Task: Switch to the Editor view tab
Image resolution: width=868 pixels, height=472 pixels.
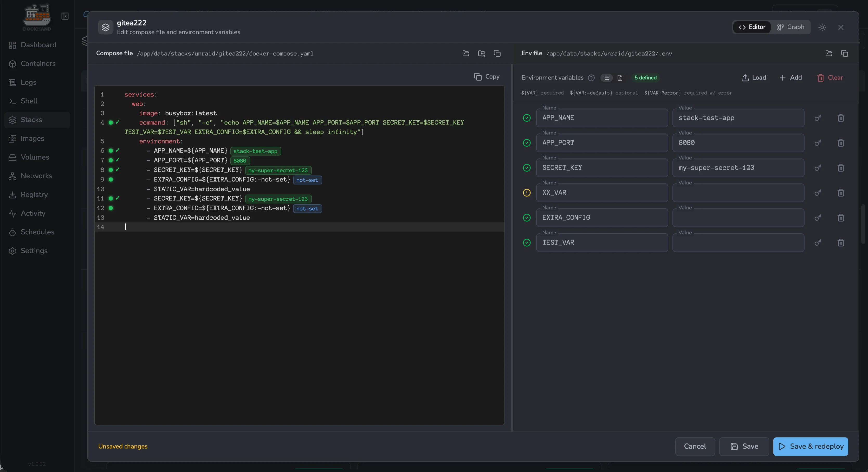Action: pos(752,27)
